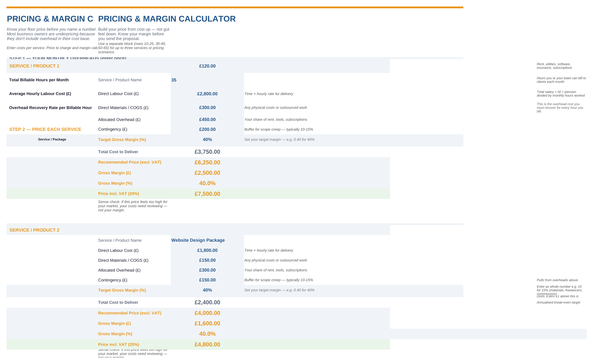The image size is (593, 364).
Task: Click the 40.0% gross margin below £2,500.00
Action: click(x=207, y=183)
